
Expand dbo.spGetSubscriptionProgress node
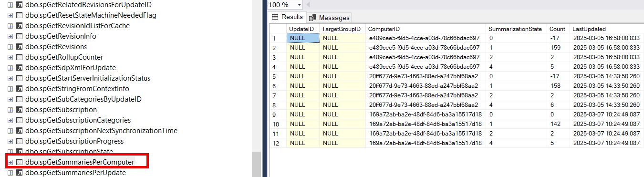(10, 141)
